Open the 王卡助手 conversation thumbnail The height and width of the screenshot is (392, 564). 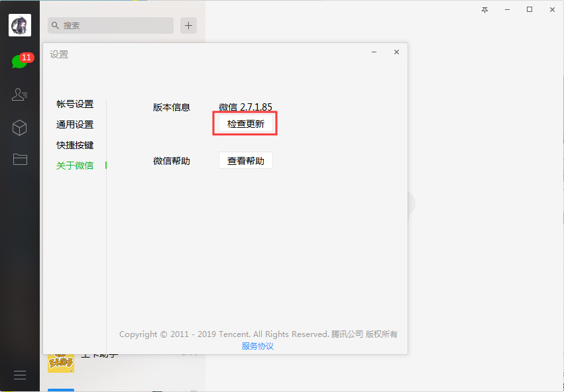tap(60, 364)
